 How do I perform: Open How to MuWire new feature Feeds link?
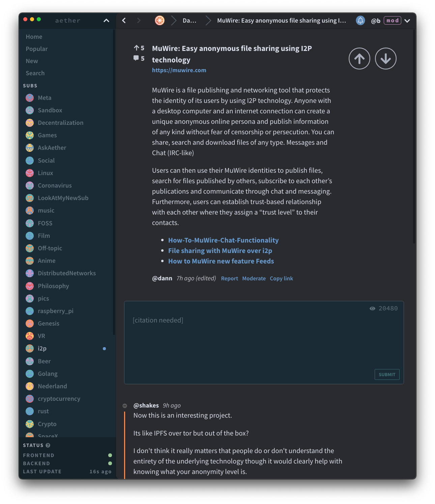click(x=221, y=261)
